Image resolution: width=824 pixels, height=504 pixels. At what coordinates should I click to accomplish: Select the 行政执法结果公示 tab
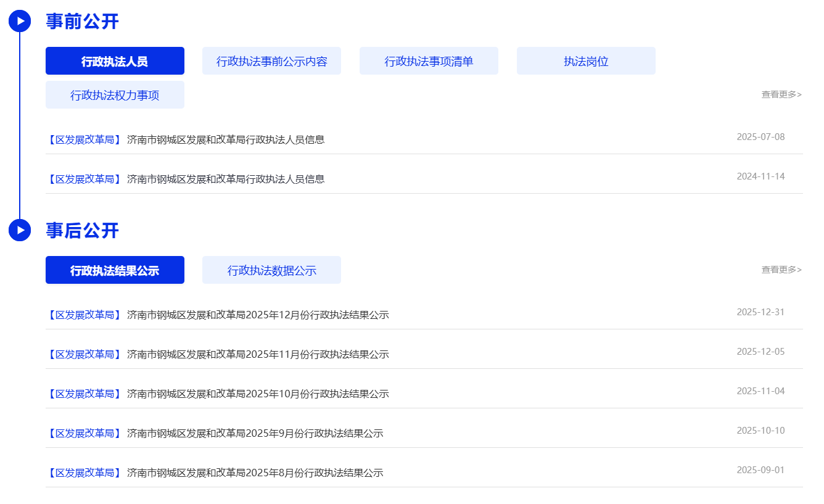click(115, 270)
